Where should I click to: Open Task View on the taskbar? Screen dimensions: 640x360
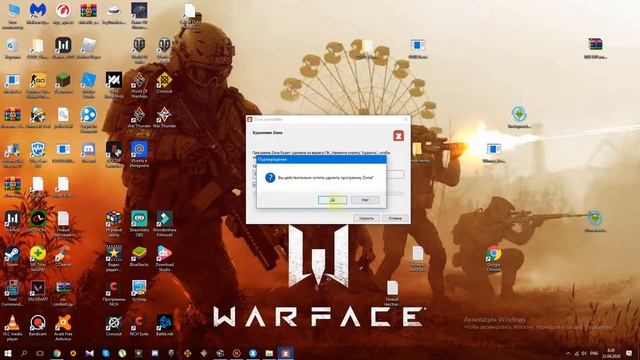point(40,353)
